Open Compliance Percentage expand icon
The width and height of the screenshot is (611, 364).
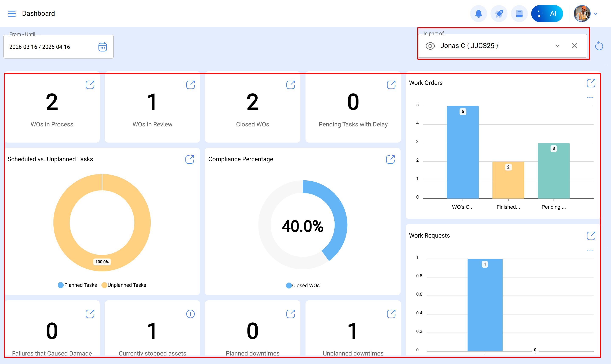tap(390, 160)
